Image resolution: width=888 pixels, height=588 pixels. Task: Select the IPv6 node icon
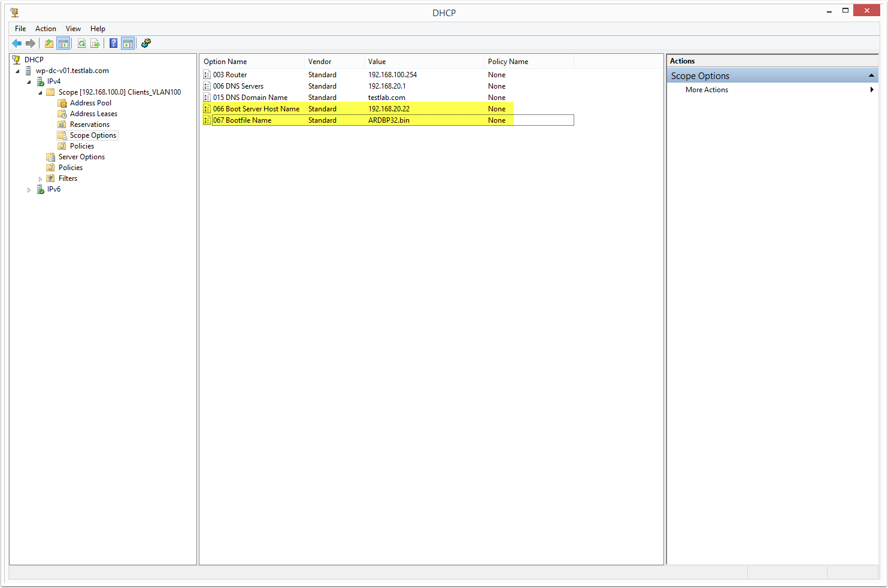41,189
